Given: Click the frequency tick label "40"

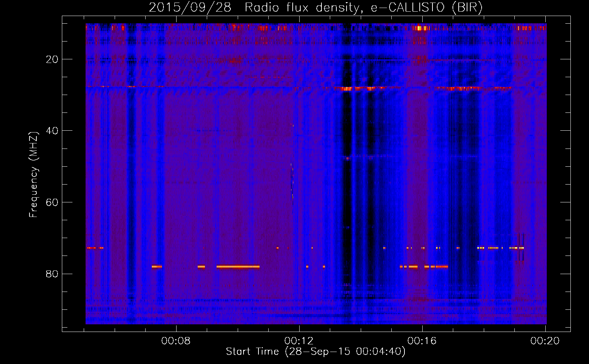Looking at the screenshot, I should 52,131.
